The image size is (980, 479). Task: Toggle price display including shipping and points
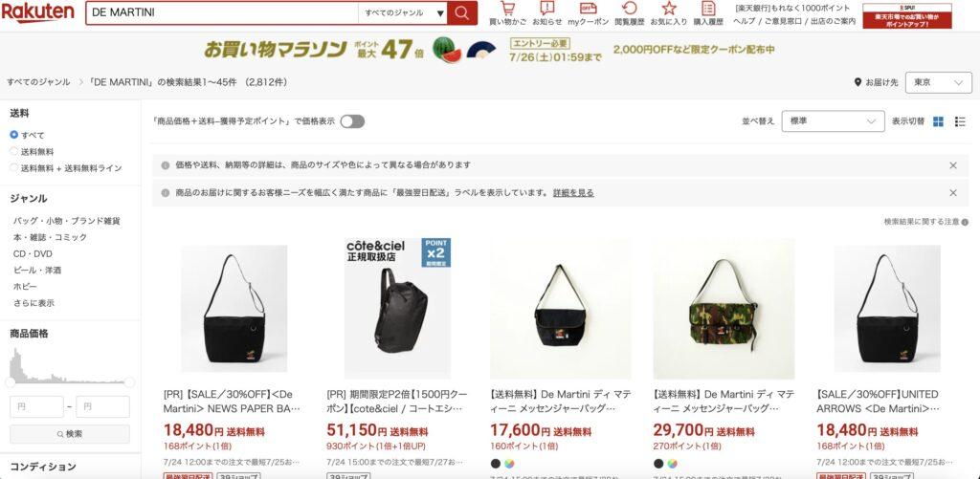tap(352, 121)
